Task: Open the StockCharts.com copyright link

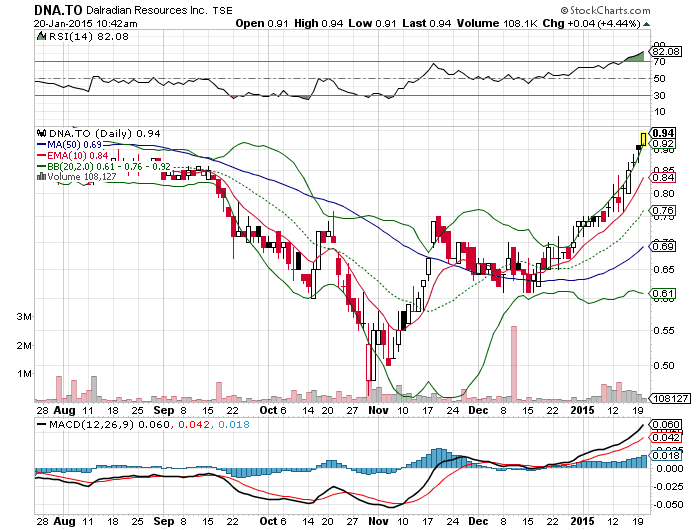Action: (x=605, y=10)
